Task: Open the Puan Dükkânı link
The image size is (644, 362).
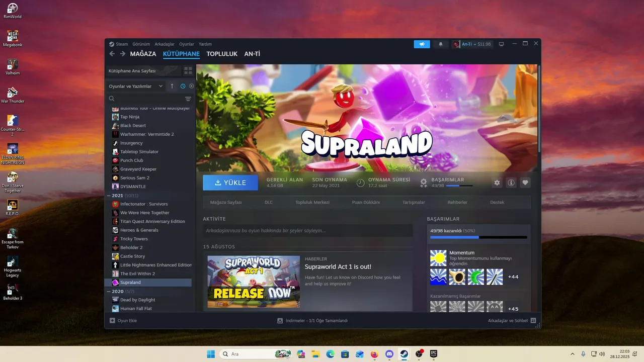Action: coord(366,202)
